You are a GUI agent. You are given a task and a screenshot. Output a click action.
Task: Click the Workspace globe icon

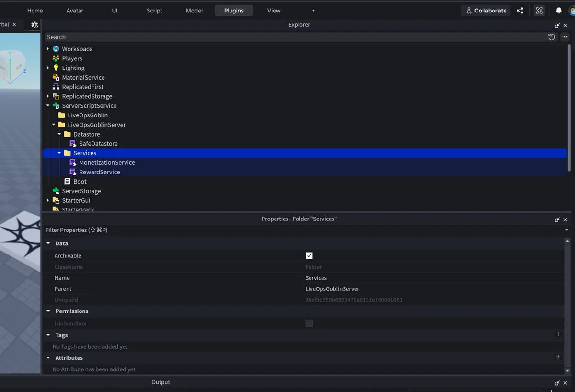tap(56, 49)
